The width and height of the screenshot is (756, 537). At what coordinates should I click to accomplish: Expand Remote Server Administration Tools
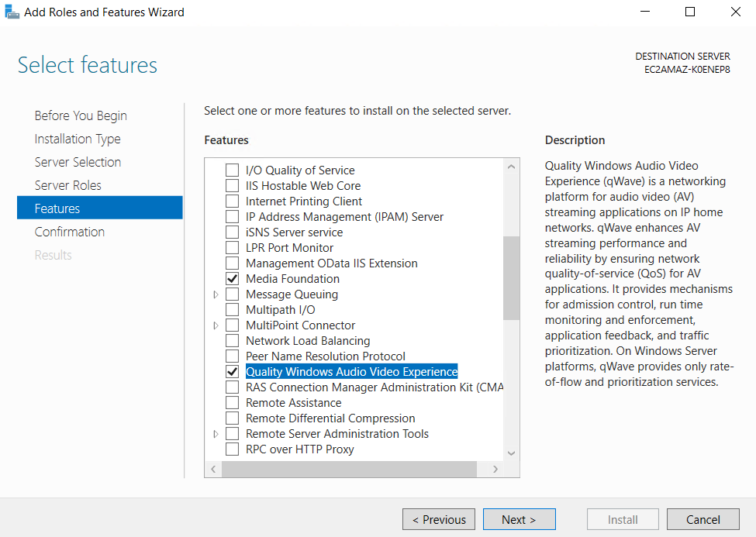coord(216,434)
